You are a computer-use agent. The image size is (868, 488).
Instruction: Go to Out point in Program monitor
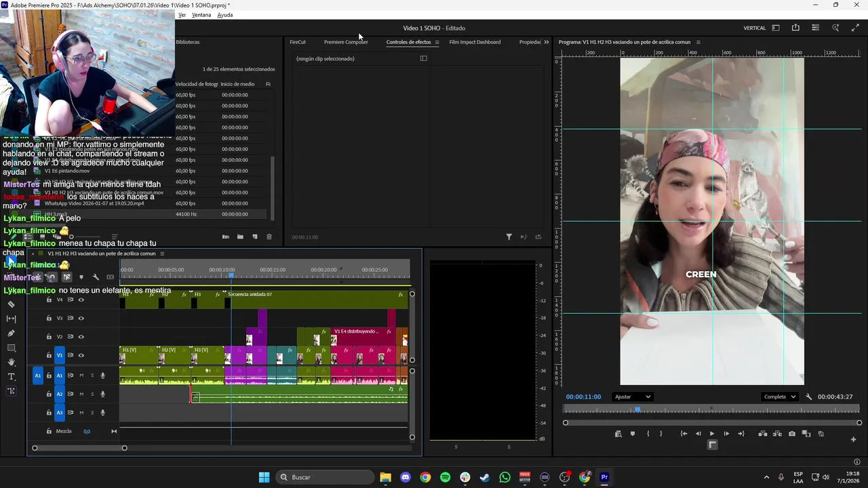(741, 434)
